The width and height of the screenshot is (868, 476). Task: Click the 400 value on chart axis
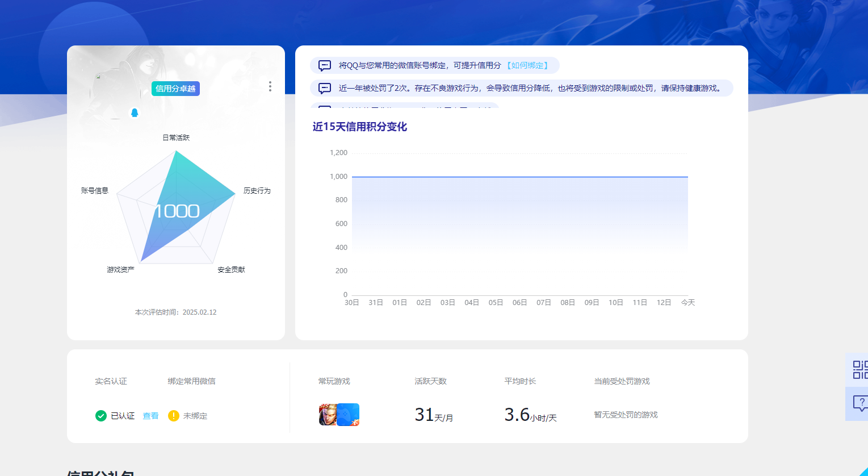[341, 248]
